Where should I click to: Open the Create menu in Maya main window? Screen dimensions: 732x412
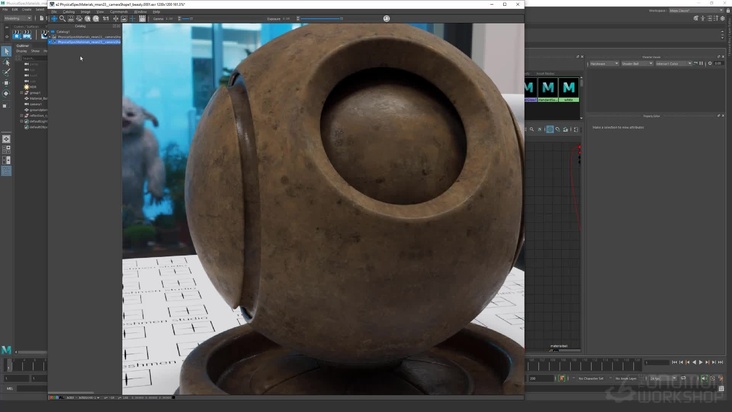[x=27, y=9]
